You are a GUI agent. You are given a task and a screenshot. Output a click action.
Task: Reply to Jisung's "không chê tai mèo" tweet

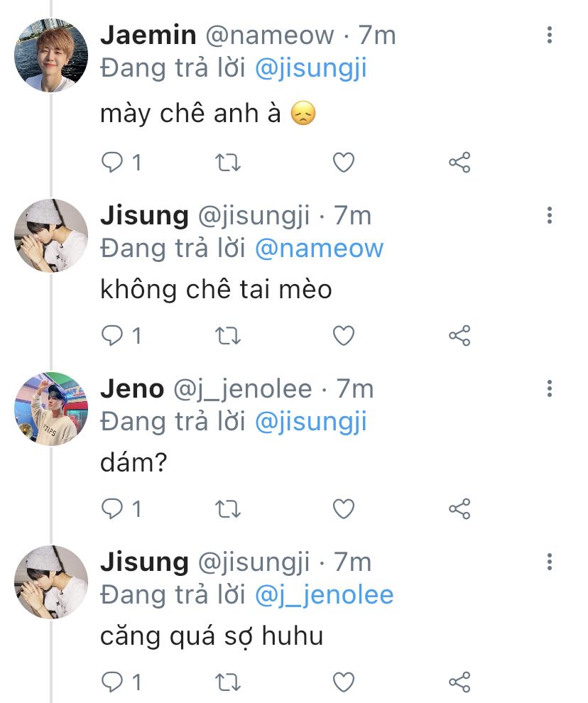[111, 335]
